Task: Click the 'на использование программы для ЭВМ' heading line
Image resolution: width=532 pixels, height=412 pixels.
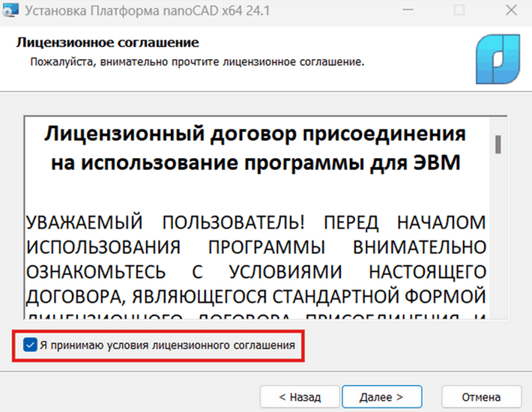Action: coord(256,163)
